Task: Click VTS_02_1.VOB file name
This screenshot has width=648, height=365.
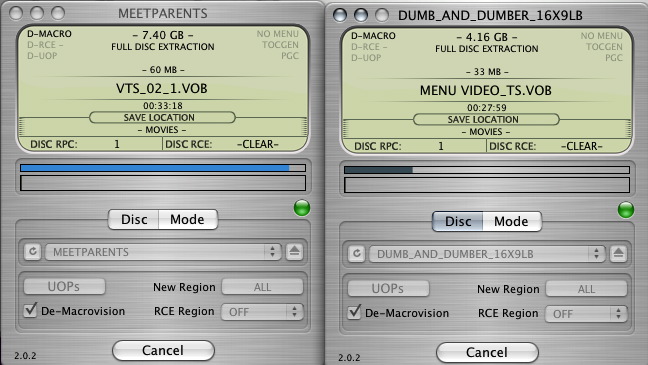Action: click(162, 88)
